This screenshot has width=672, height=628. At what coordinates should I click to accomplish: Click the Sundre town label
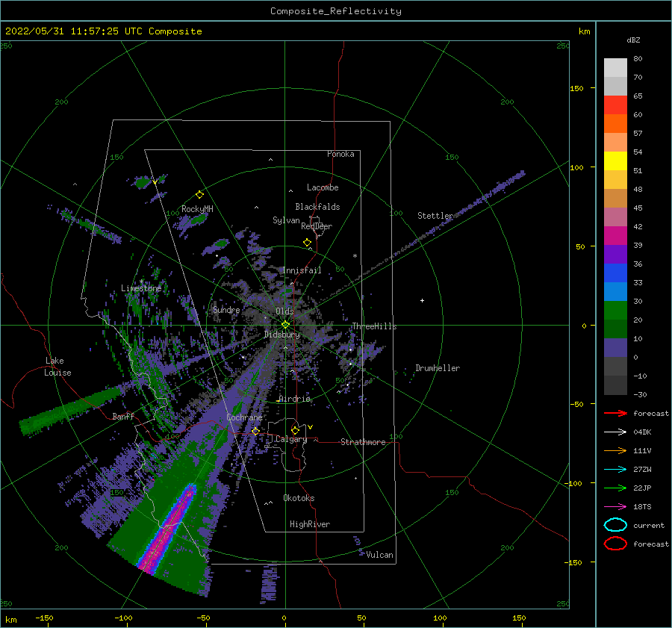(226, 310)
